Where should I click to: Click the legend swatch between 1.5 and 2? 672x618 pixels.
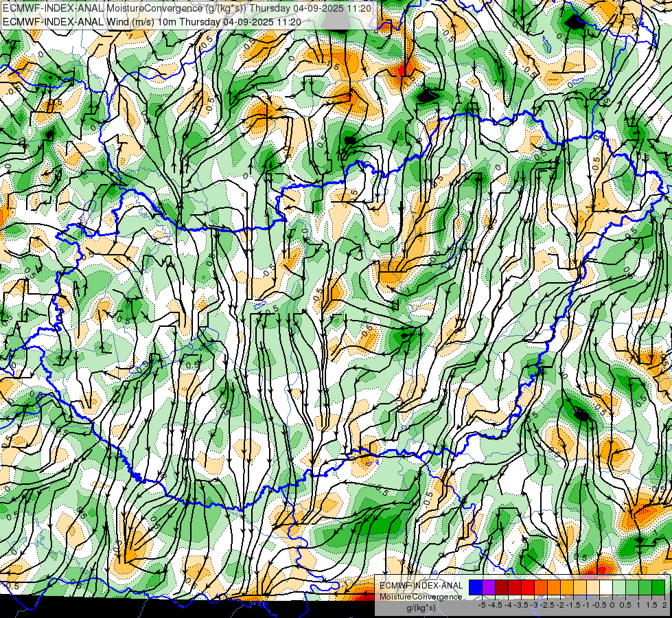(658, 587)
